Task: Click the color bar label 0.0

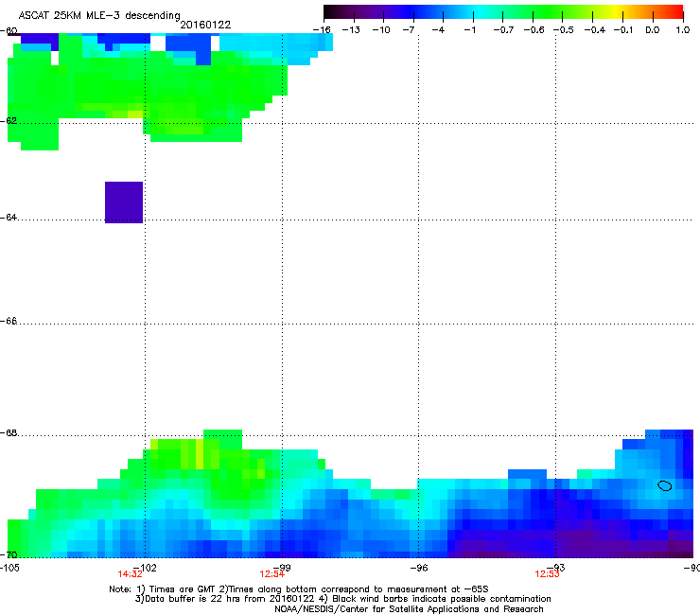Action: point(653,30)
